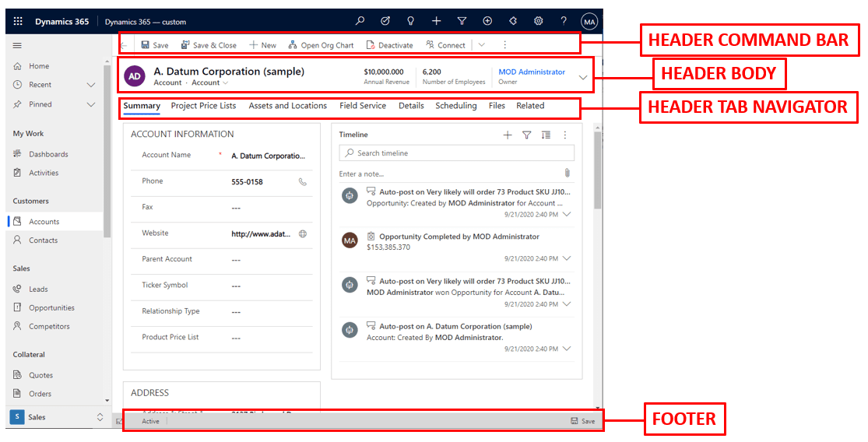The height and width of the screenshot is (442, 868).
Task: Open the task flow target icon
Action: point(385,21)
